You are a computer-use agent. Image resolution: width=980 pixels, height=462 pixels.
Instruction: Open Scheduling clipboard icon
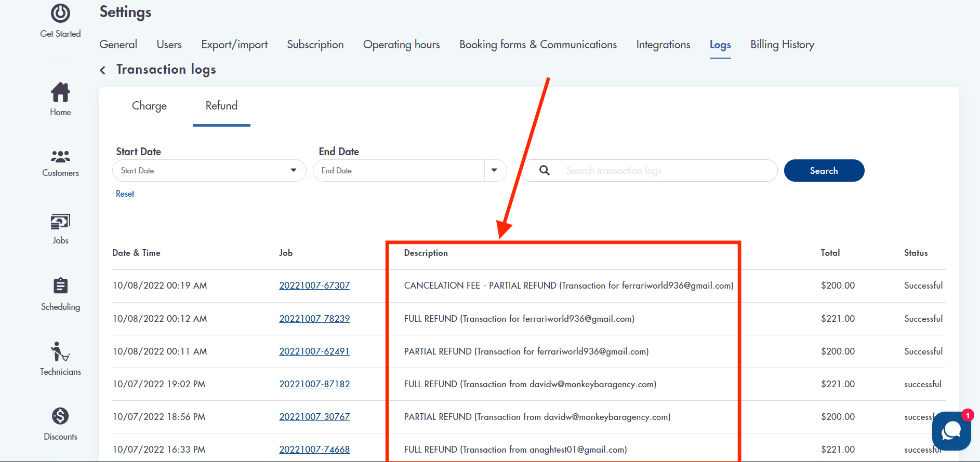(60, 286)
